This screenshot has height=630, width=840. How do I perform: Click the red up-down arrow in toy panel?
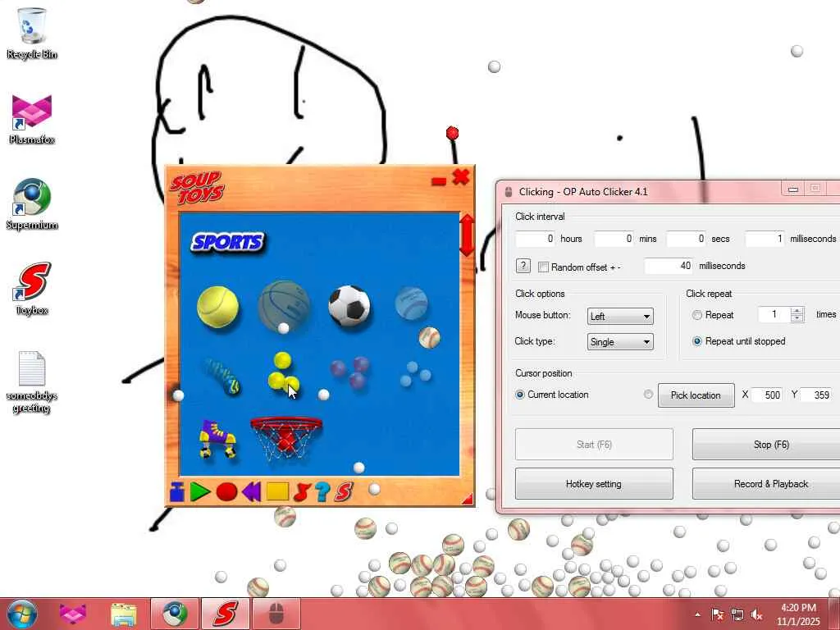(x=467, y=235)
